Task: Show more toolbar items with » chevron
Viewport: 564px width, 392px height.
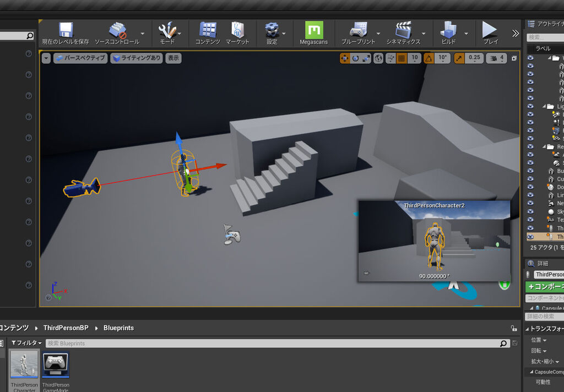Action: pos(516,34)
